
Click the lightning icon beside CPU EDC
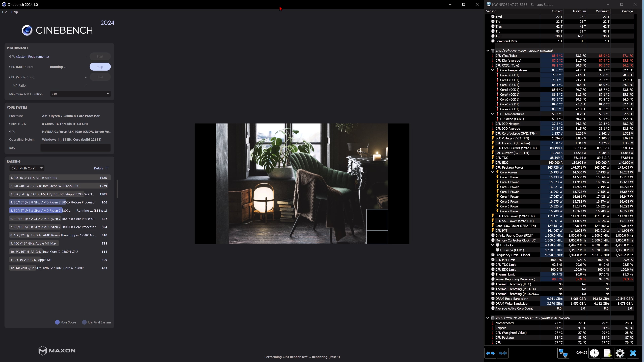[x=493, y=163]
